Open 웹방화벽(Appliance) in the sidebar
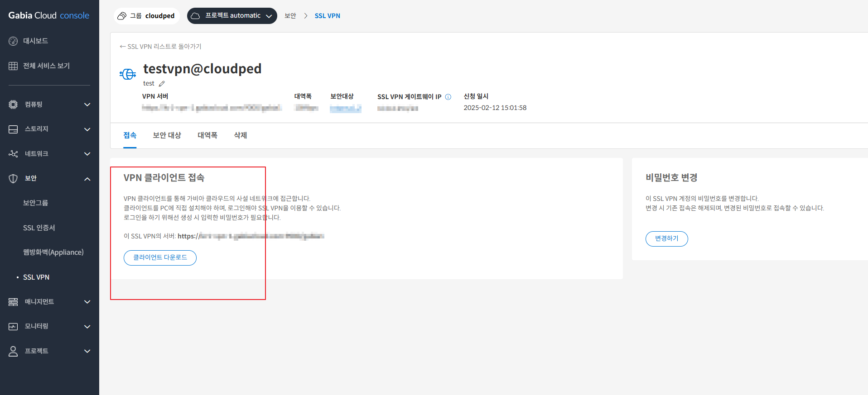 coord(53,252)
